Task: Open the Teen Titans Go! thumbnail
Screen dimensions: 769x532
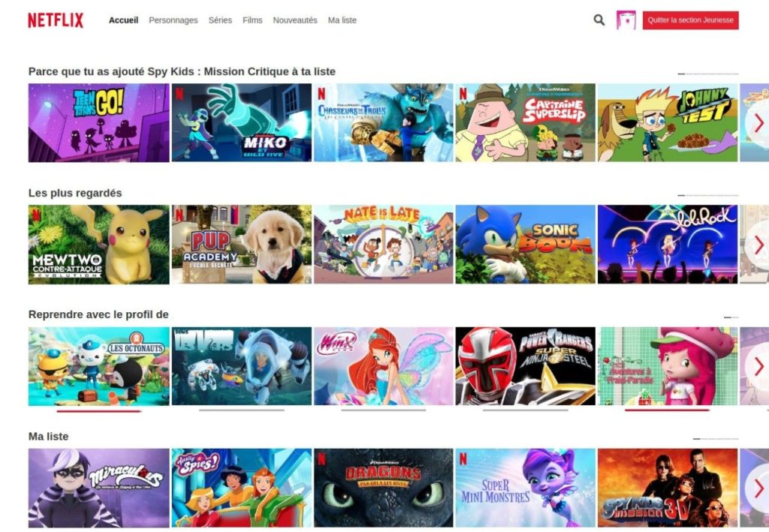Action: 98,122
